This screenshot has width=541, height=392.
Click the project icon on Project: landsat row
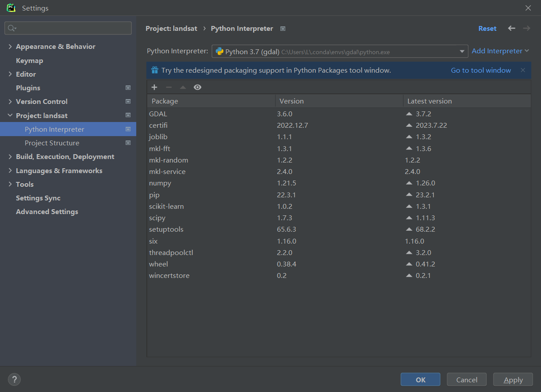(128, 115)
